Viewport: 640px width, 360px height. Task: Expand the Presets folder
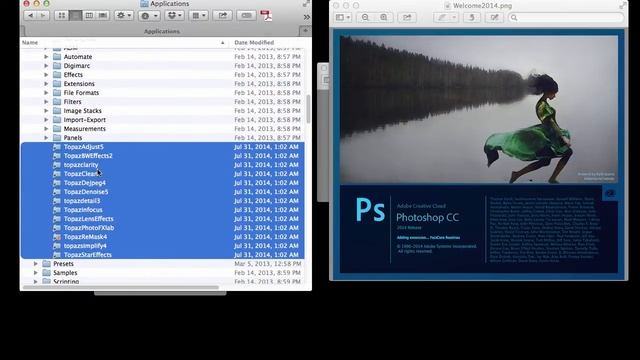click(36, 264)
